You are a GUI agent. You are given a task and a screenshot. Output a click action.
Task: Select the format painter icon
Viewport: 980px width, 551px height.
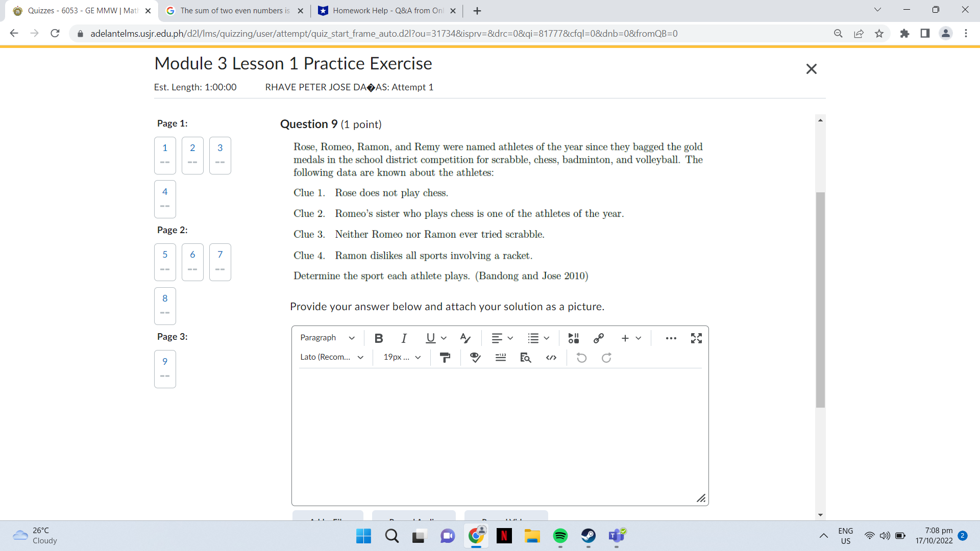[445, 358]
